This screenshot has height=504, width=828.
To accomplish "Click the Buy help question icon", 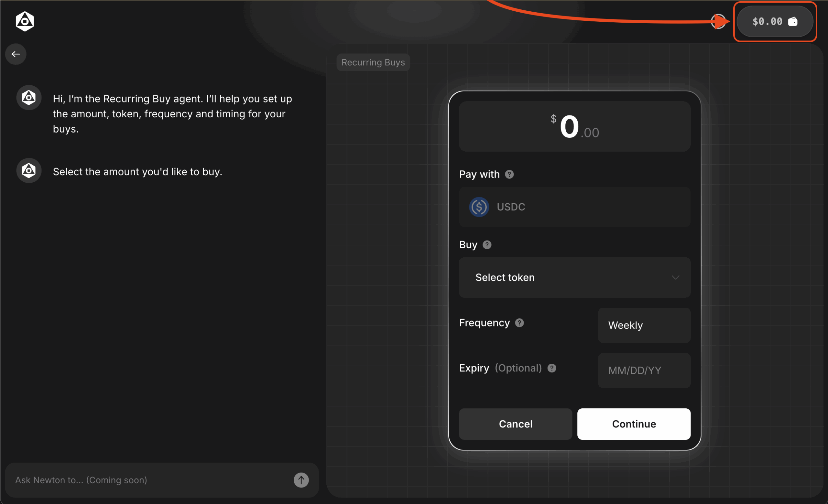I will point(486,245).
